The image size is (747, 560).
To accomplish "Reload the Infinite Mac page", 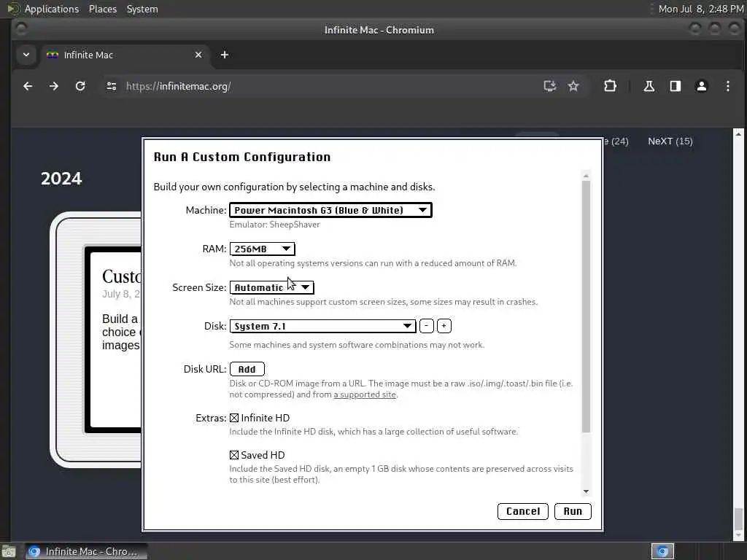I will point(80,86).
